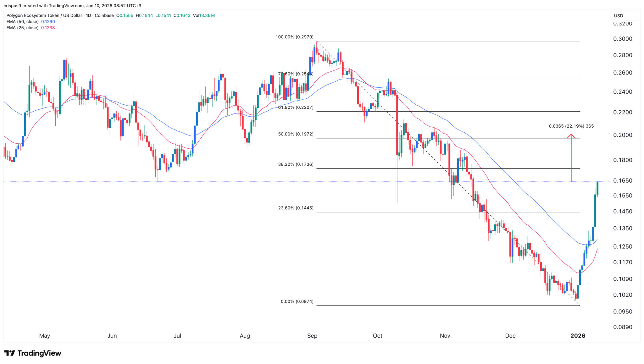The width and height of the screenshot is (644, 364).
Task: Select the EMA (25, close) legend
Action: [23, 28]
